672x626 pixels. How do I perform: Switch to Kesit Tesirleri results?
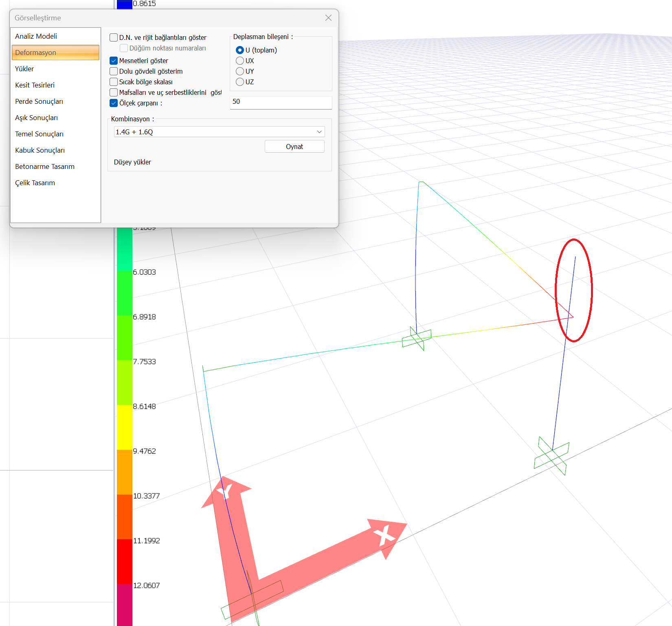pos(35,85)
